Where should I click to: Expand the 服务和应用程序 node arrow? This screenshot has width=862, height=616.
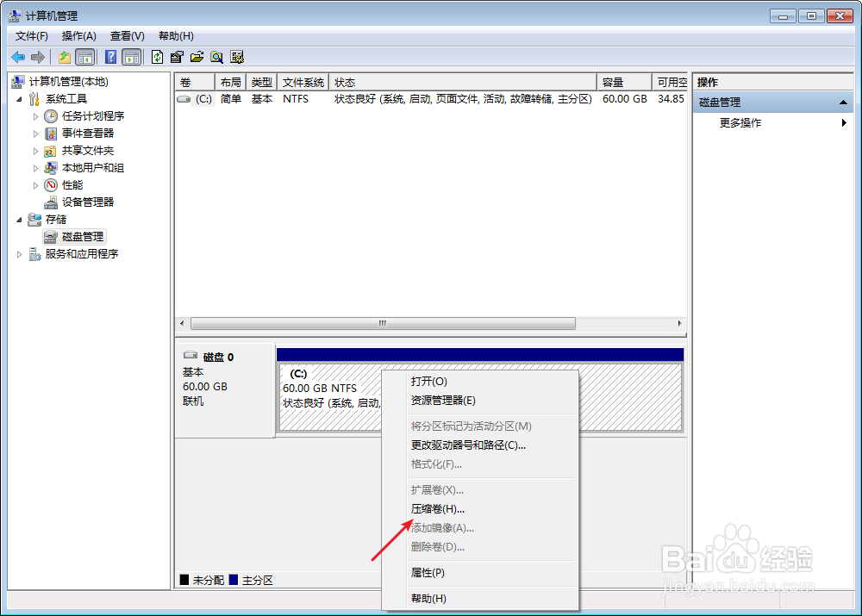19,254
